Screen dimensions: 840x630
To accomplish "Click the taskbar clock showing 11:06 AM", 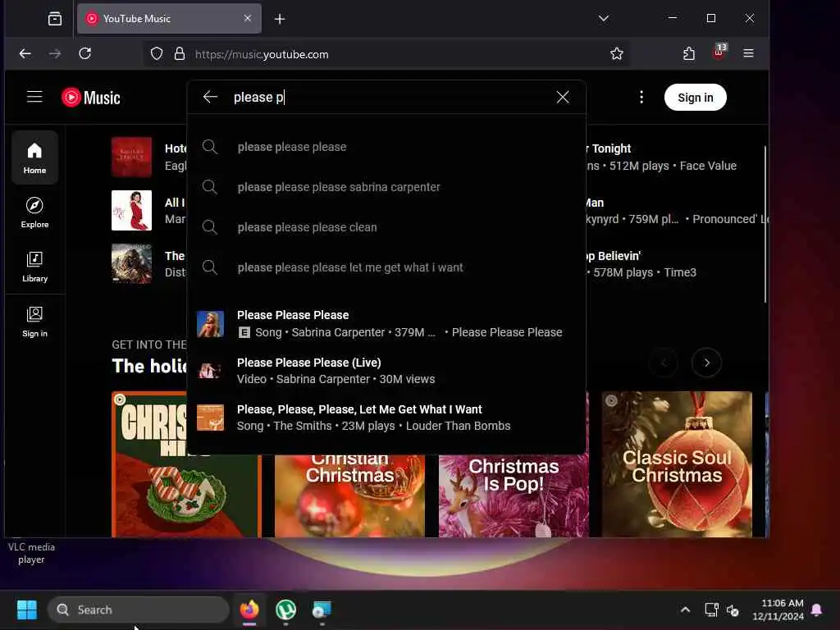I will click(x=778, y=609).
